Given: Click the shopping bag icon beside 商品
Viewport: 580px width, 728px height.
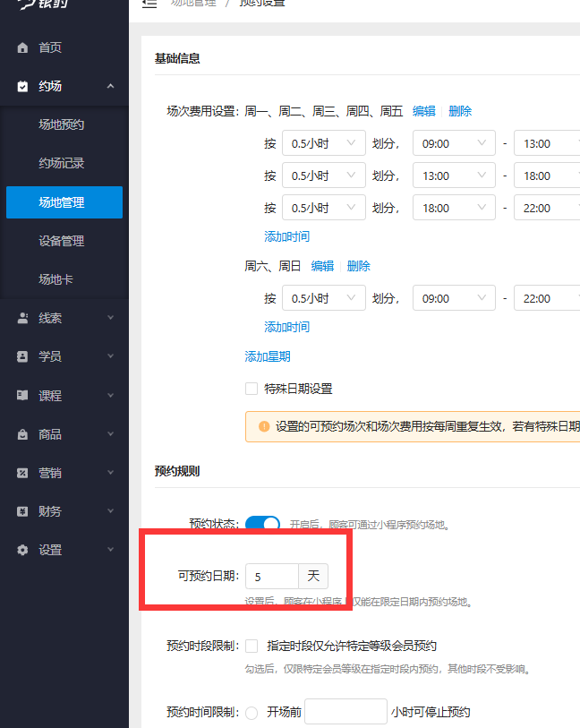Looking at the screenshot, I should point(22,434).
